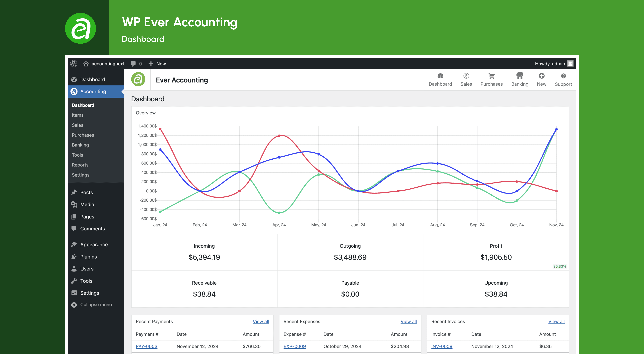View all Recent Expenses
The width and height of the screenshot is (644, 354).
408,321
